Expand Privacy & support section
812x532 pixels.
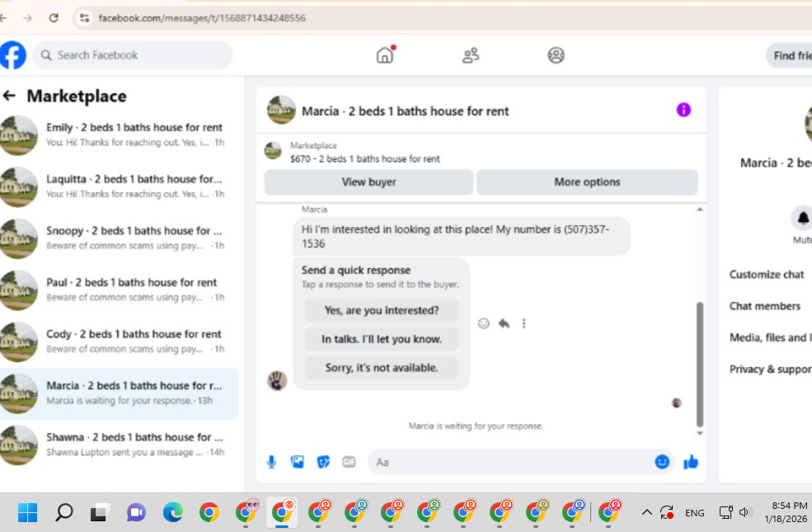click(x=769, y=369)
